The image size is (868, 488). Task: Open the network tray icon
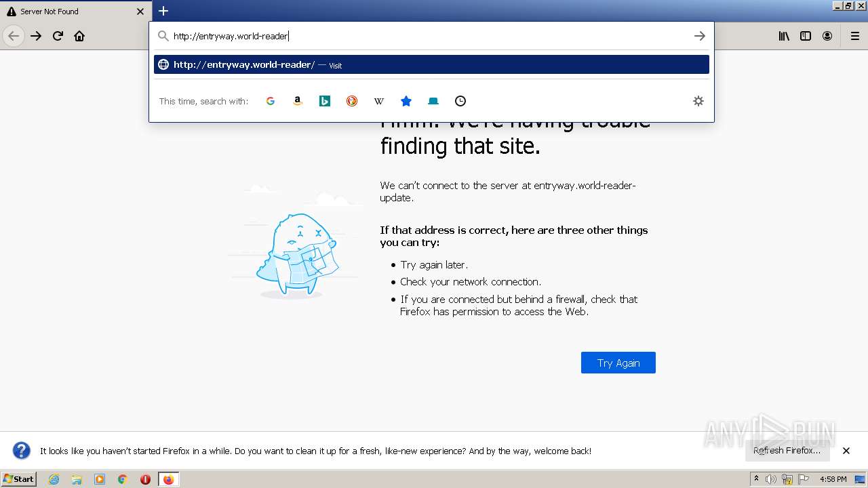tap(787, 479)
